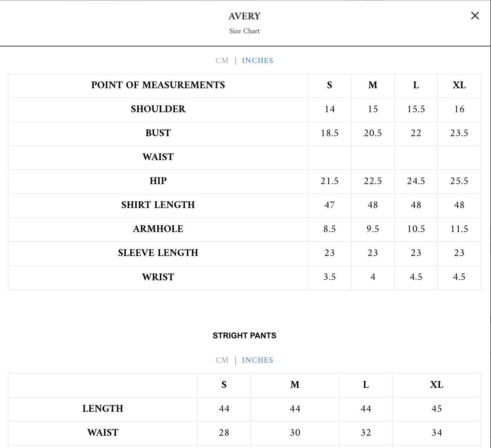Close the Avery size chart dialog
The width and height of the screenshot is (491, 448).
(x=475, y=16)
